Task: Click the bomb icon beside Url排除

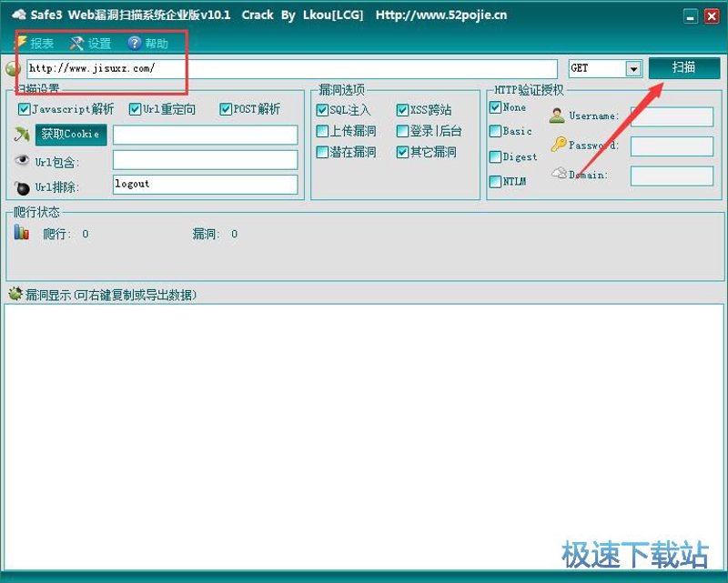Action: click(21, 187)
